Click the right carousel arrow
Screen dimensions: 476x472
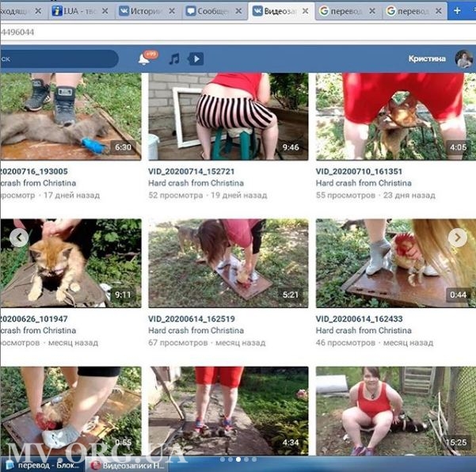457,237
